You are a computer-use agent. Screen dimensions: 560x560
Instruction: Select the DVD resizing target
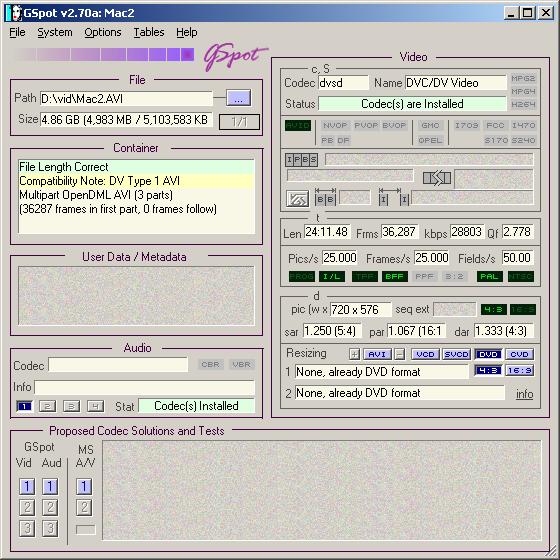[x=488, y=354]
